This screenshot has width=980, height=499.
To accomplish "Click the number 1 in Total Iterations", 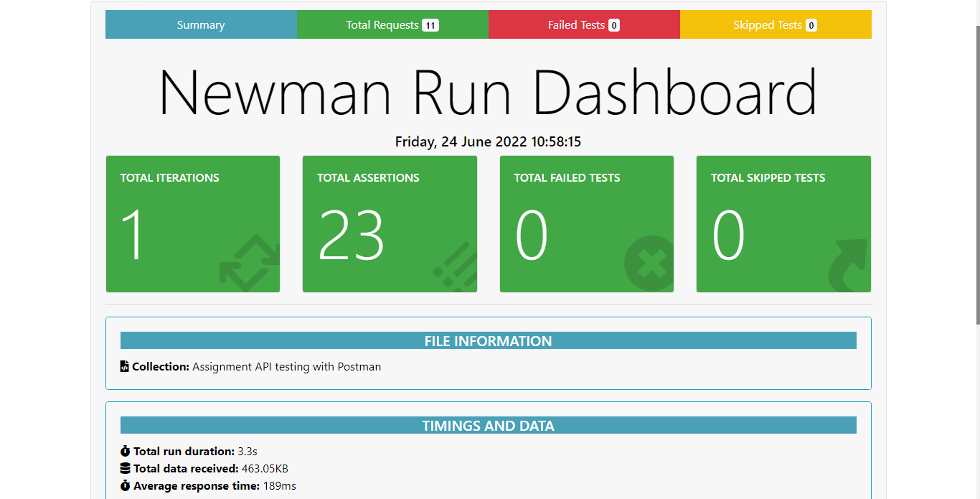I will [x=133, y=235].
